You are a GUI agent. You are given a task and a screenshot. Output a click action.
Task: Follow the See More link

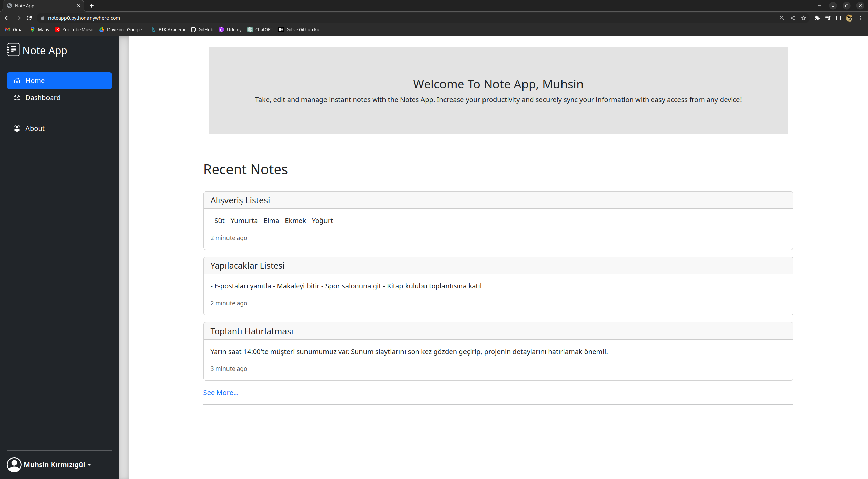220,392
